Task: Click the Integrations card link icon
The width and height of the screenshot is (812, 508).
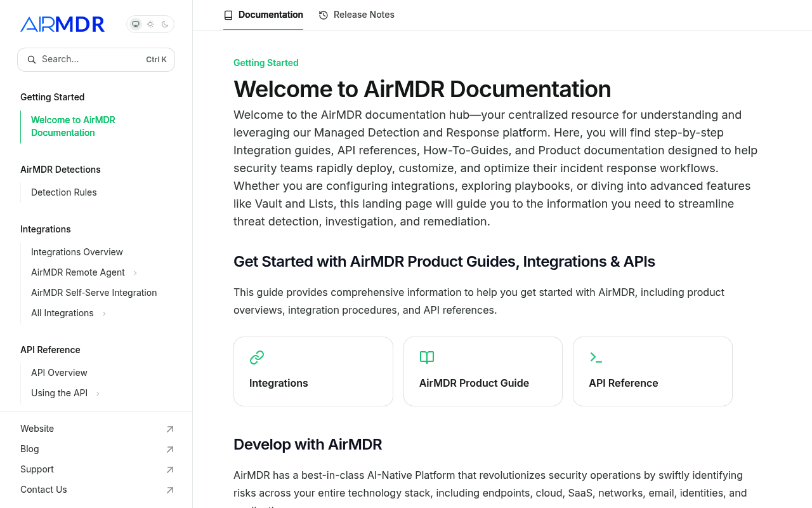Action: [257, 358]
